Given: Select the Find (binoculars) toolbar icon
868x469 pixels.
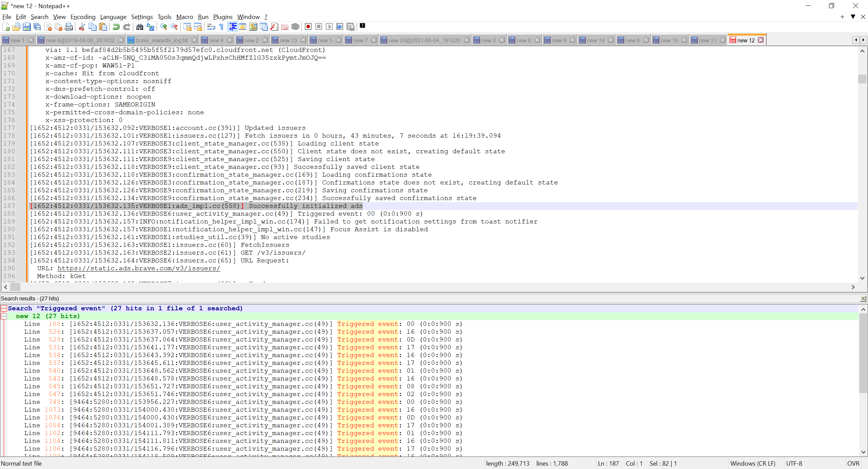Looking at the screenshot, I should 139,27.
